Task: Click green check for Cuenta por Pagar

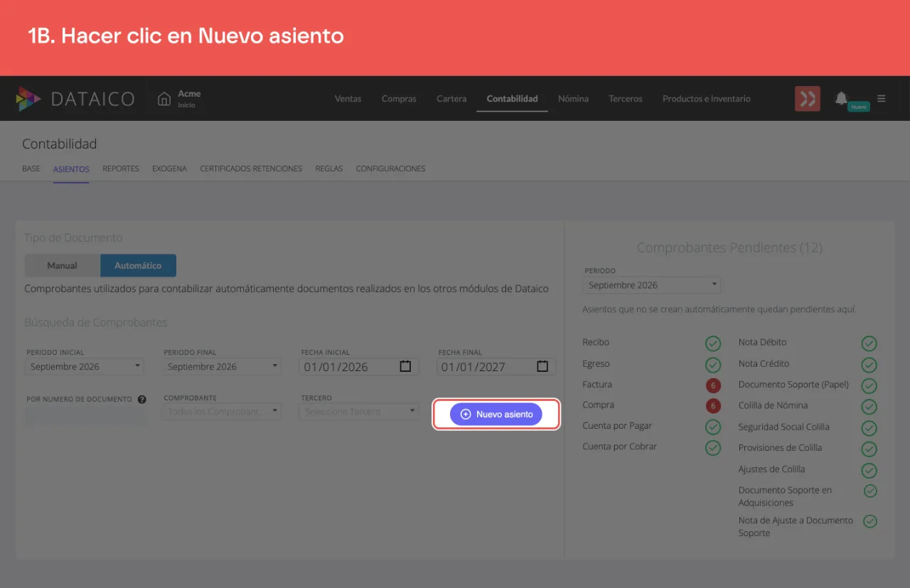Action: pos(713,427)
